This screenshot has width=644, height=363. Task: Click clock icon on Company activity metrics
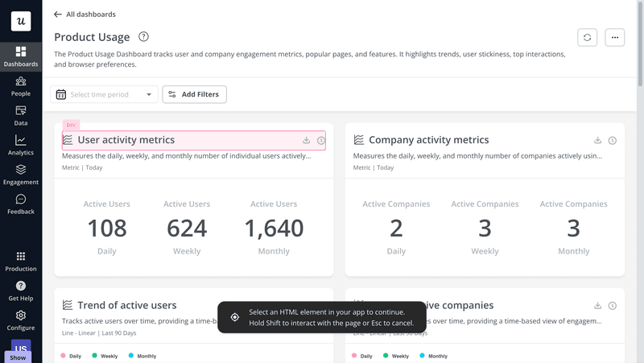pyautogui.click(x=612, y=141)
